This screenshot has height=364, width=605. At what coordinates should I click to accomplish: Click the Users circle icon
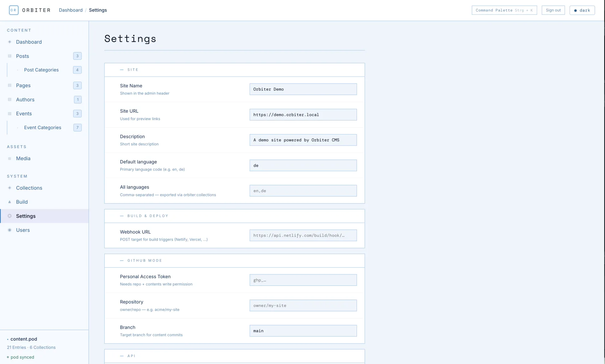click(9, 230)
